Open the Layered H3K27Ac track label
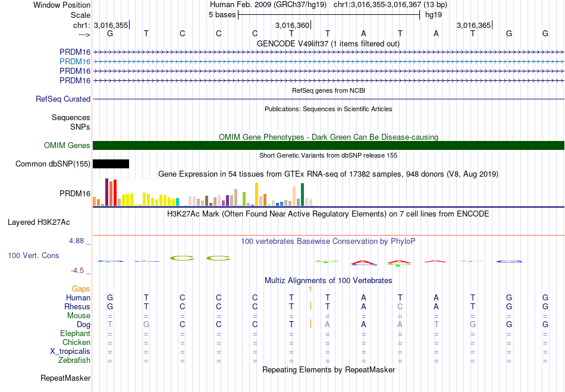This screenshot has width=565, height=392. coord(39,222)
